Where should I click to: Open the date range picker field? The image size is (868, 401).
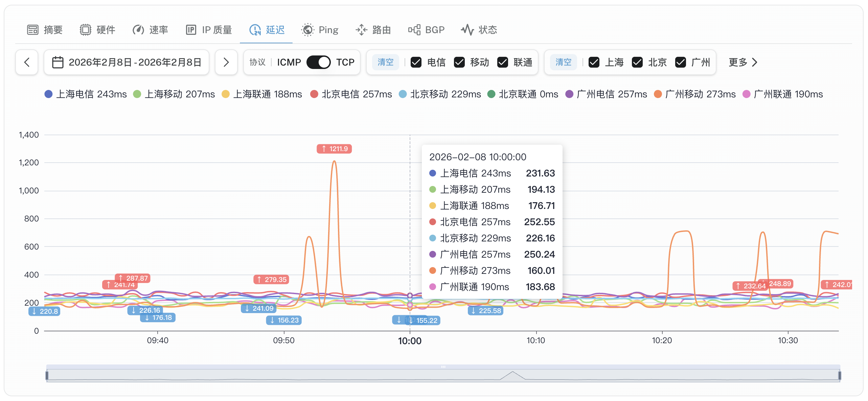[x=127, y=62]
